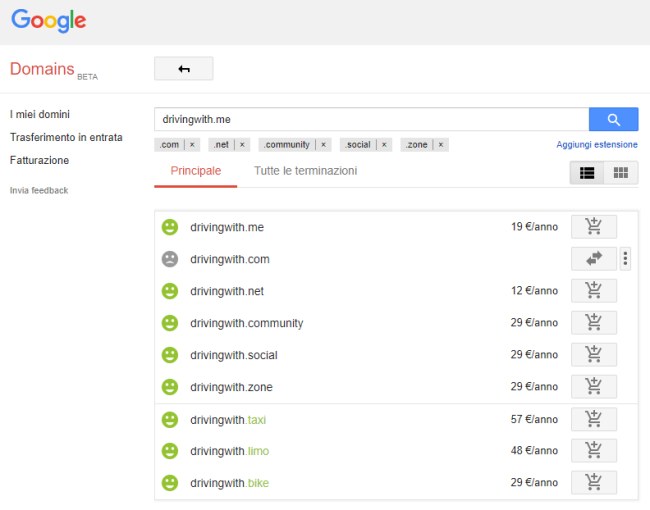Open the Tutte le terminazioni tab
Image resolution: width=650 pixels, height=510 pixels.
[305, 171]
